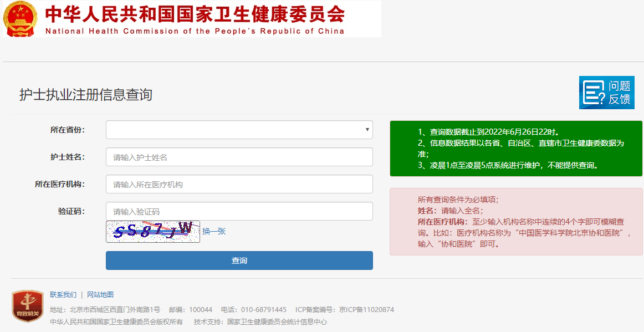644x332 pixels.
Task: Expand the 所在省份 province dropdown arrow
Action: pos(367,130)
